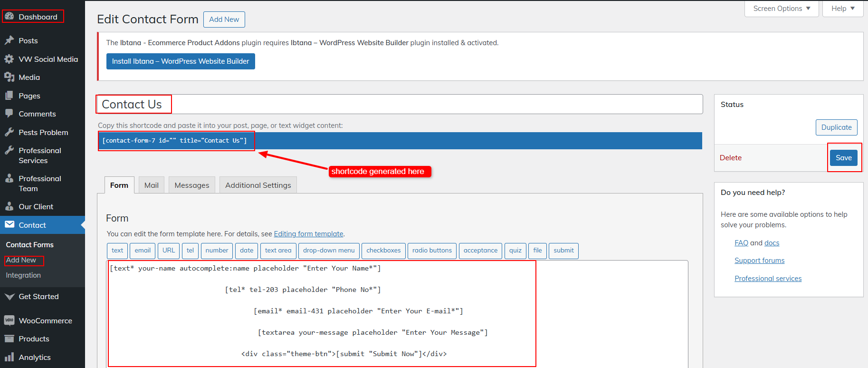Click the Dashboard gauge icon in sidebar
This screenshot has width=868, height=368.
click(9, 16)
